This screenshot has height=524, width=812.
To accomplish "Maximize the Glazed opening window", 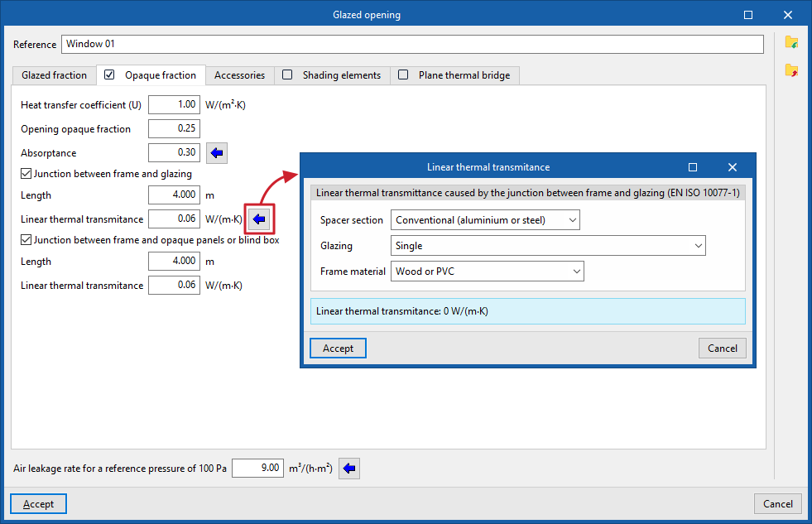I will click(x=748, y=15).
